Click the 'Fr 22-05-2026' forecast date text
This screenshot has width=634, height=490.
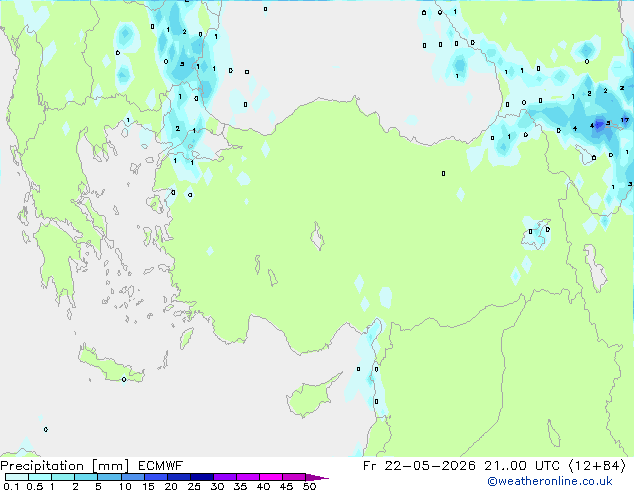point(419,466)
